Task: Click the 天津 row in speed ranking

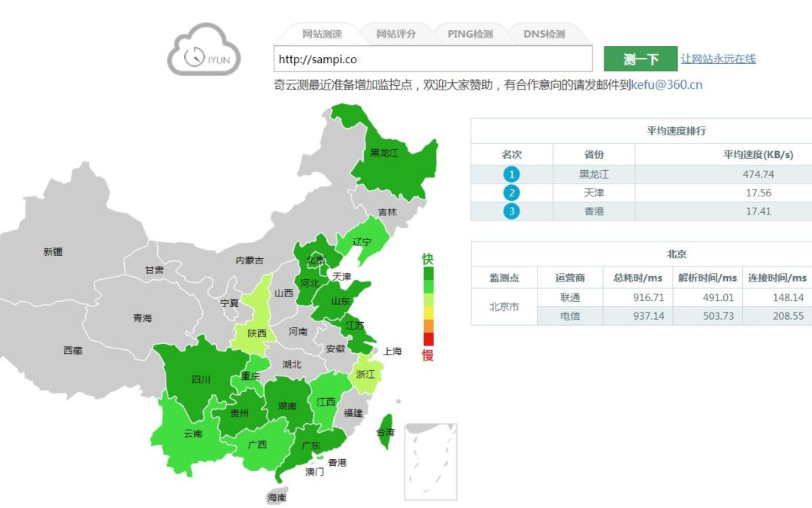Action: coord(641,193)
